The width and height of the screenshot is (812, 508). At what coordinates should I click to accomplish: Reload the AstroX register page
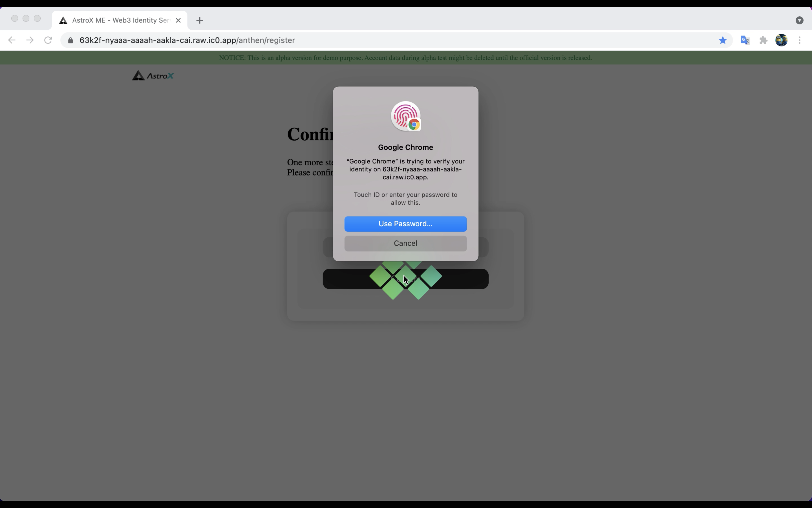click(x=48, y=40)
